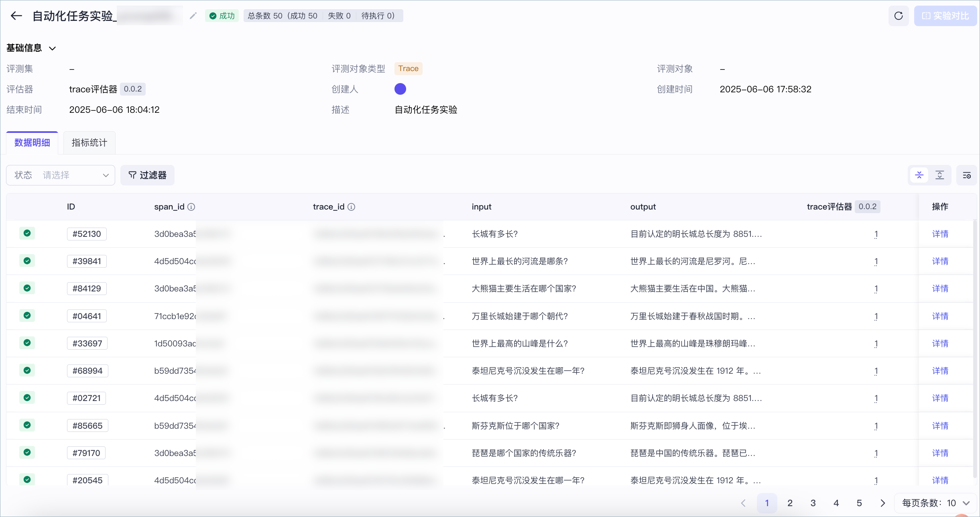The height and width of the screenshot is (517, 980).
Task: Open 详情 for row #79170
Action: pos(940,453)
